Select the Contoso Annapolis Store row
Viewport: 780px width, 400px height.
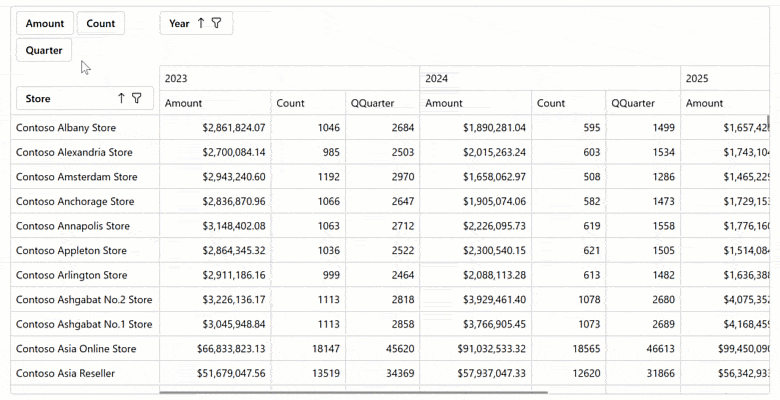[x=85, y=226]
